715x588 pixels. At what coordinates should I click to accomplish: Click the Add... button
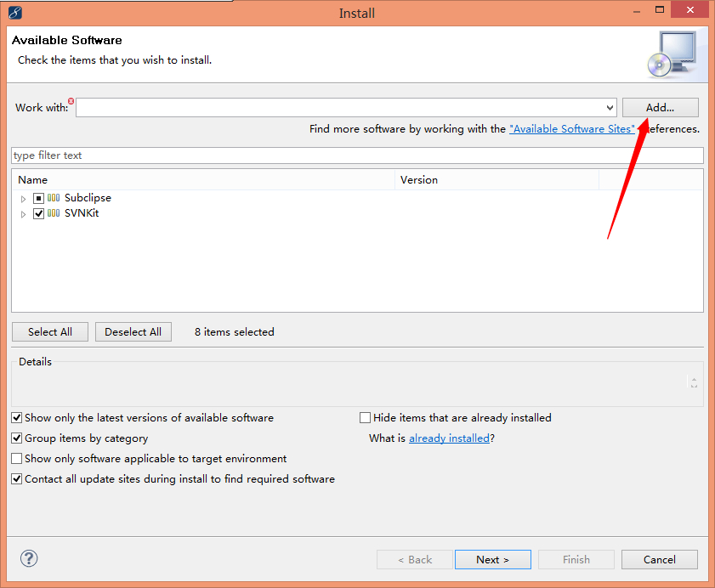click(x=660, y=108)
